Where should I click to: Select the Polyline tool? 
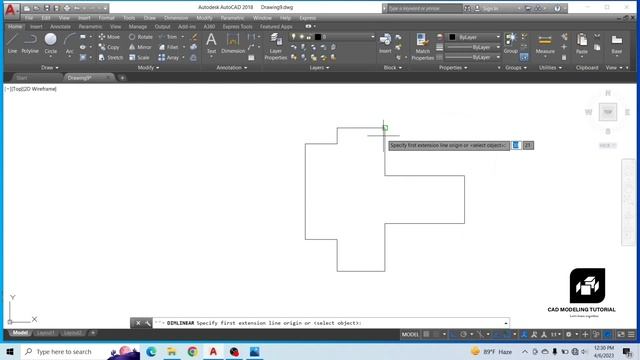click(x=30, y=44)
